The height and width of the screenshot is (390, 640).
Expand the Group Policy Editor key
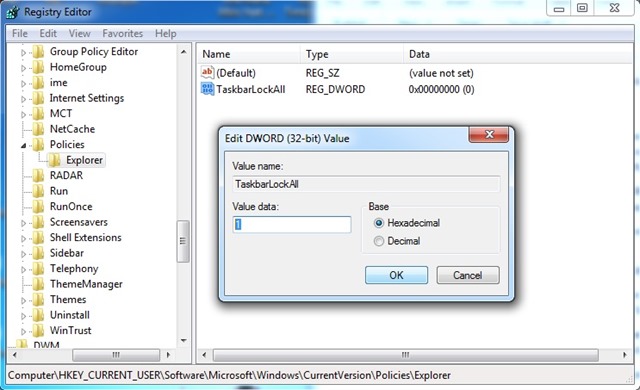coord(23,53)
